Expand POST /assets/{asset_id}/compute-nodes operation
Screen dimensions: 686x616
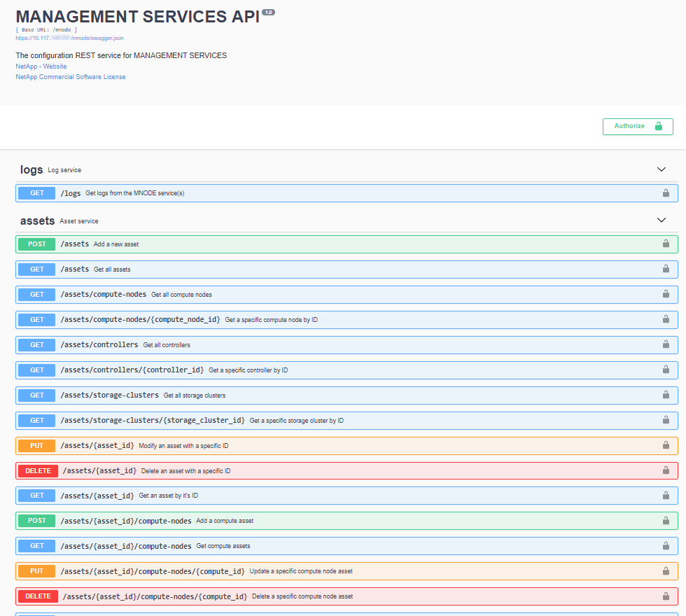(126, 521)
